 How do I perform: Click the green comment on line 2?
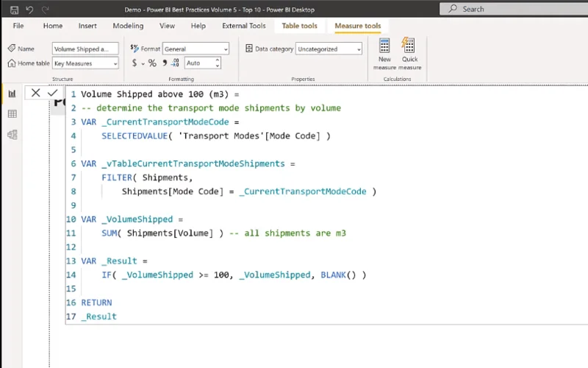[211, 107]
